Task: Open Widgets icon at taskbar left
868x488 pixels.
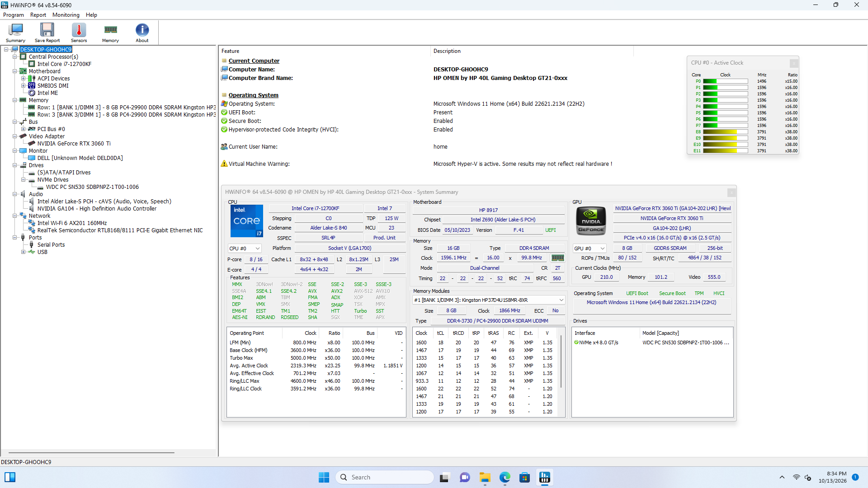Action: (x=10, y=477)
